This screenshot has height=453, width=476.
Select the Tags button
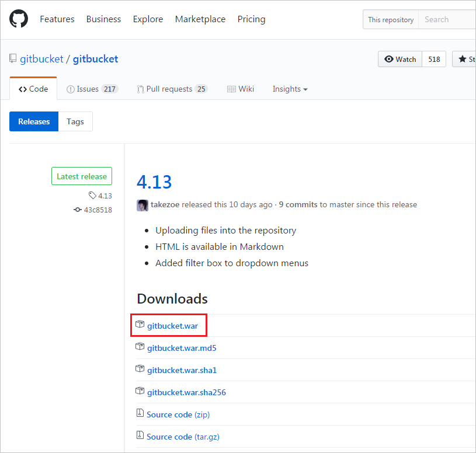coord(75,121)
